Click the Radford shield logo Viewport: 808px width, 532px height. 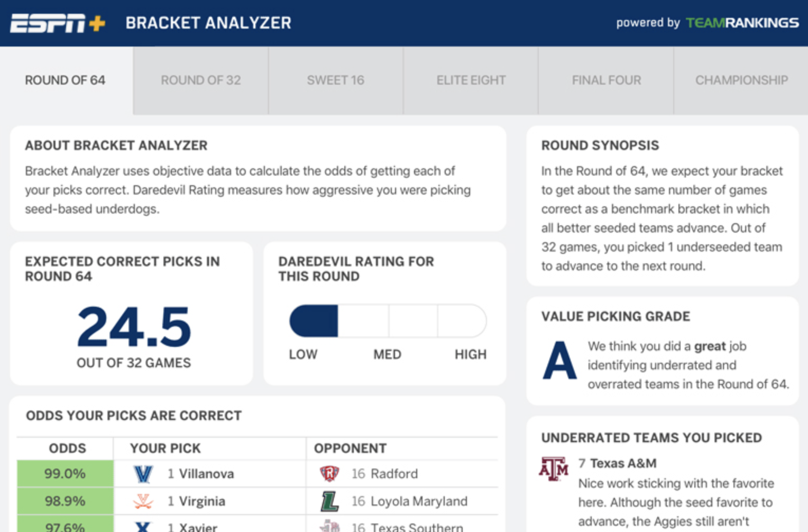(327, 473)
